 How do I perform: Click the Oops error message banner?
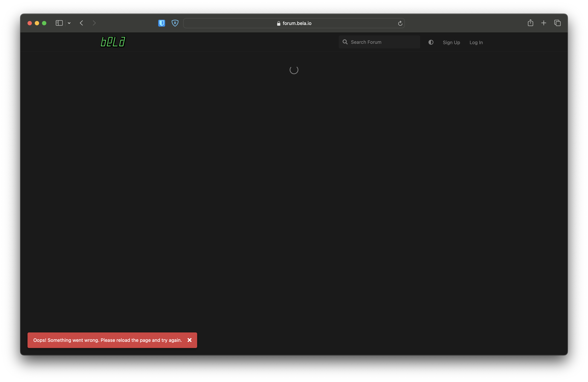(108, 340)
